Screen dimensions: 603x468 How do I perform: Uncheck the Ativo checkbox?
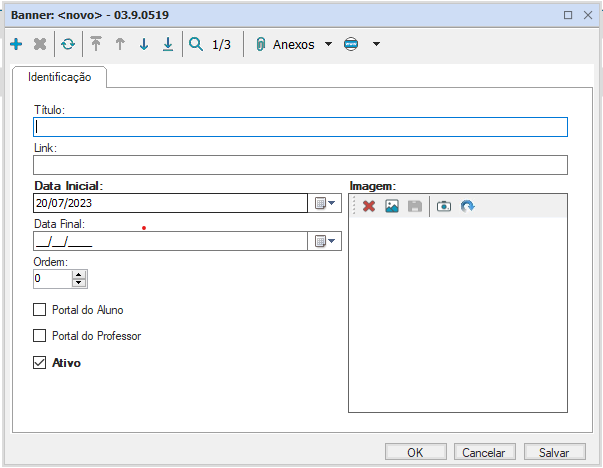[40, 362]
